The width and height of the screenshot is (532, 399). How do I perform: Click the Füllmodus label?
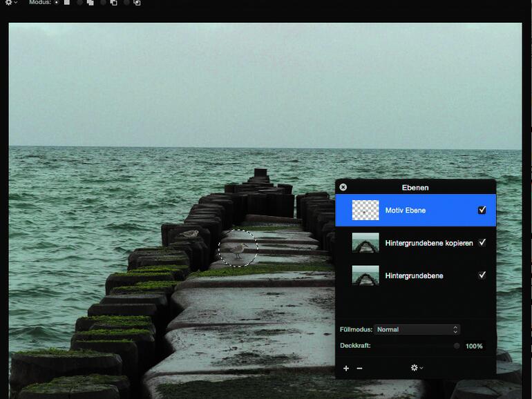click(357, 329)
